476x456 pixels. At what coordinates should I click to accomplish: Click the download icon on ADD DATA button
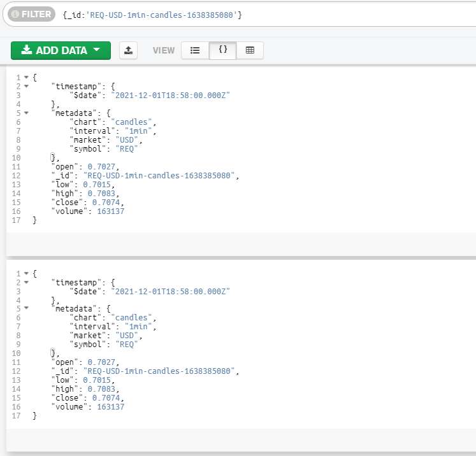27,50
